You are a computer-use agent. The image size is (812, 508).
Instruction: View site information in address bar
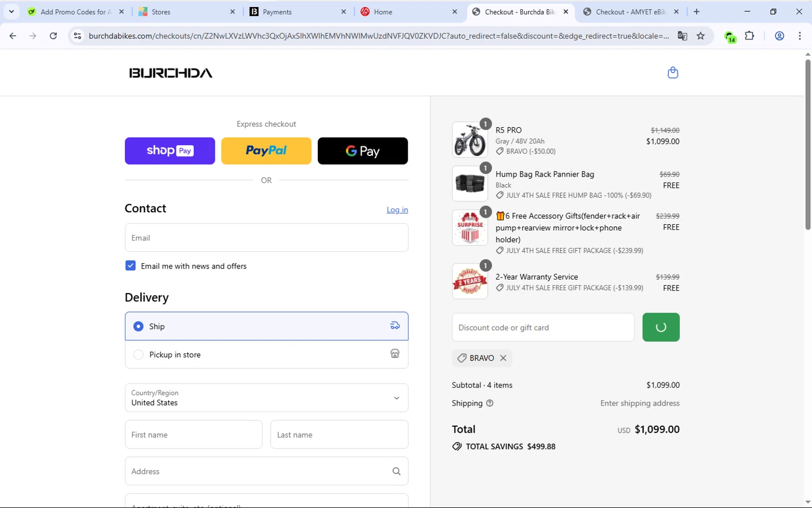[77, 36]
